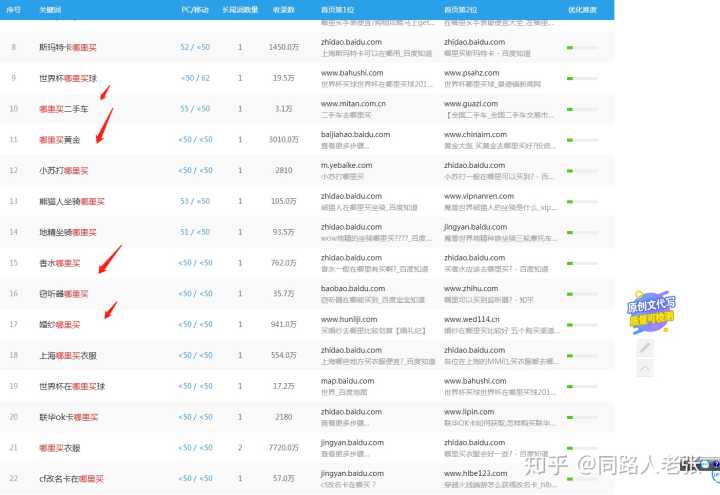Image resolution: width=720 pixels, height=495 pixels.
Task: Open keyword cf改名卡在哪里买
Action: click(x=71, y=478)
